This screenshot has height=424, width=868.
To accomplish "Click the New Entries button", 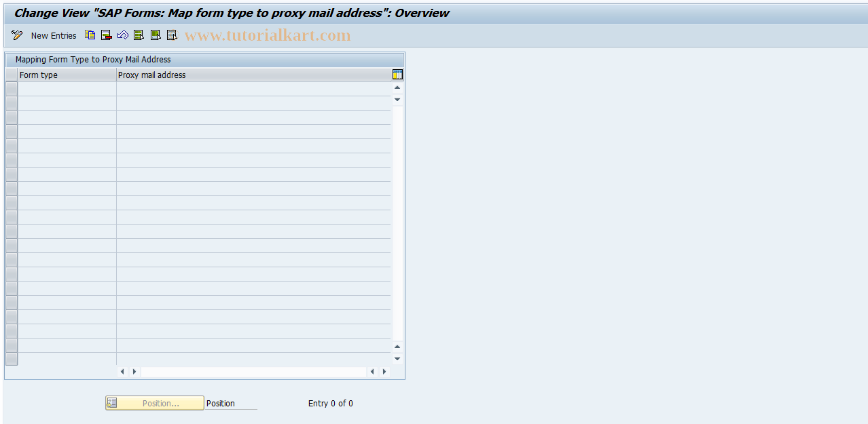I will tap(54, 35).
